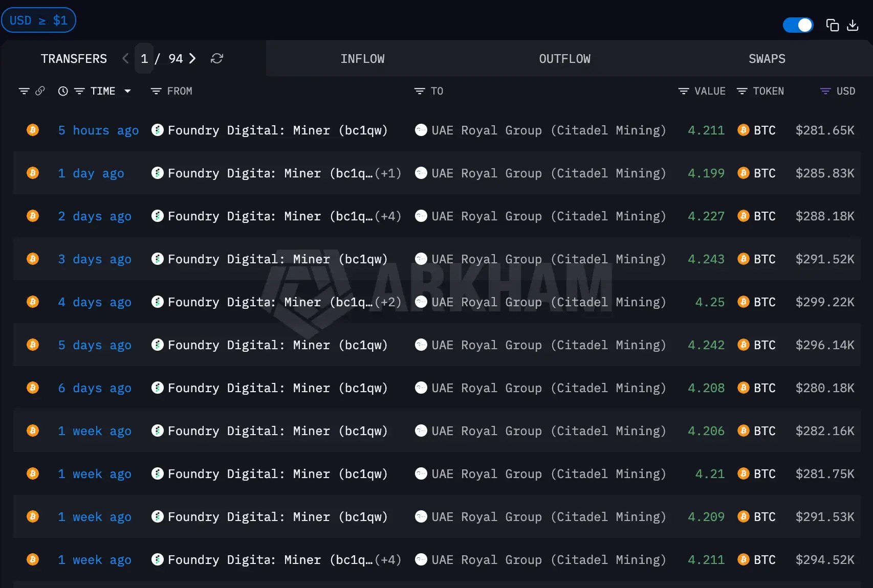This screenshot has width=873, height=588.
Task: Click Foundry entity icon in 5 days ago row
Action: click(158, 345)
